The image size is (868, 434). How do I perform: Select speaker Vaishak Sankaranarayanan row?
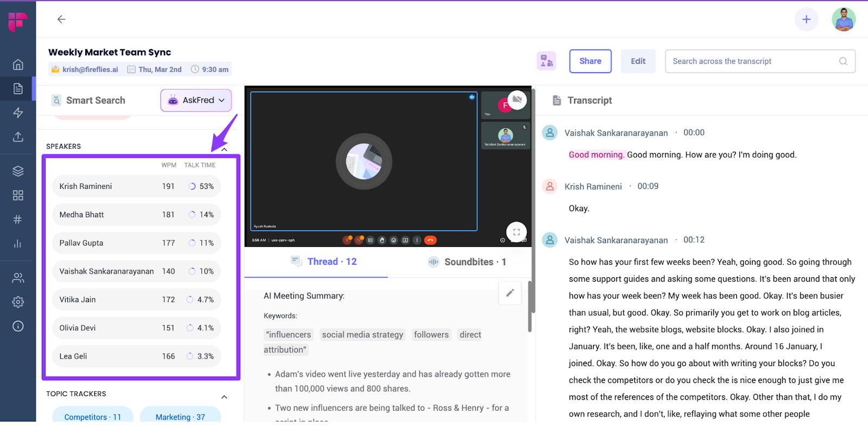pos(137,271)
